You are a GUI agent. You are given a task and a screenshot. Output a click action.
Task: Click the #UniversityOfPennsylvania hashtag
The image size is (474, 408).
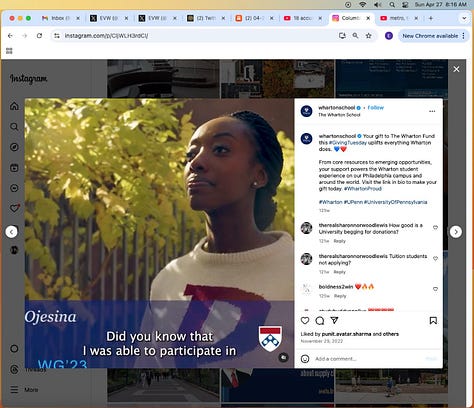tap(395, 202)
